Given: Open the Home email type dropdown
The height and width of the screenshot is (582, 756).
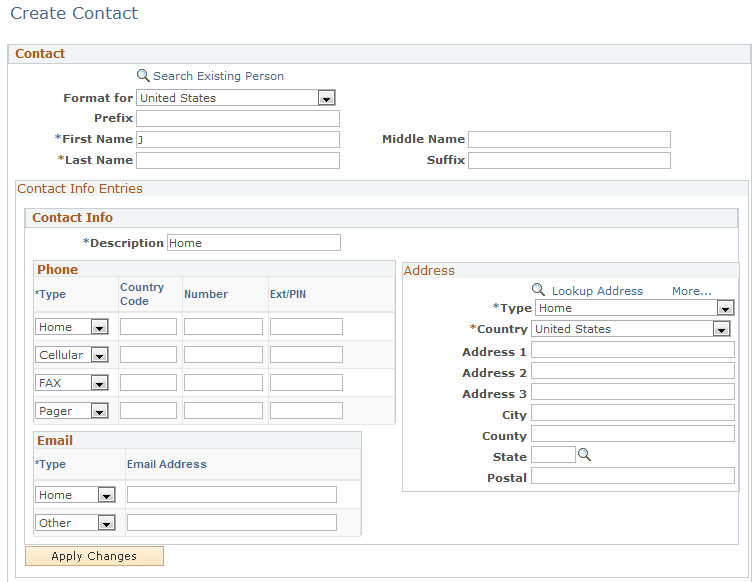Looking at the screenshot, I should click(75, 495).
